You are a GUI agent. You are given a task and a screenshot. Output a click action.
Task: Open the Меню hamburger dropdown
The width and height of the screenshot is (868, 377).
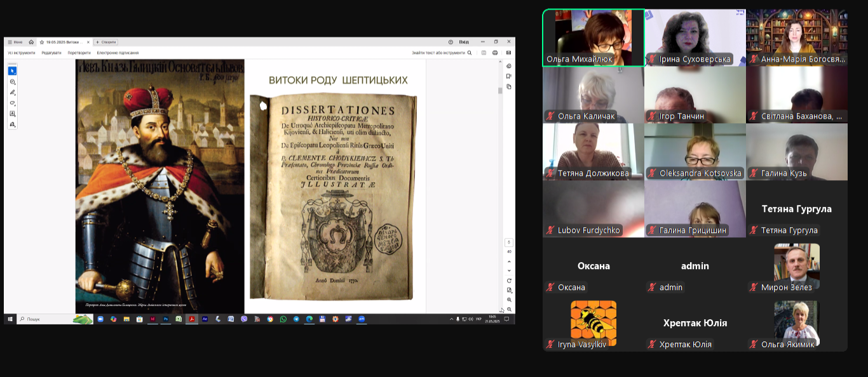tap(15, 42)
